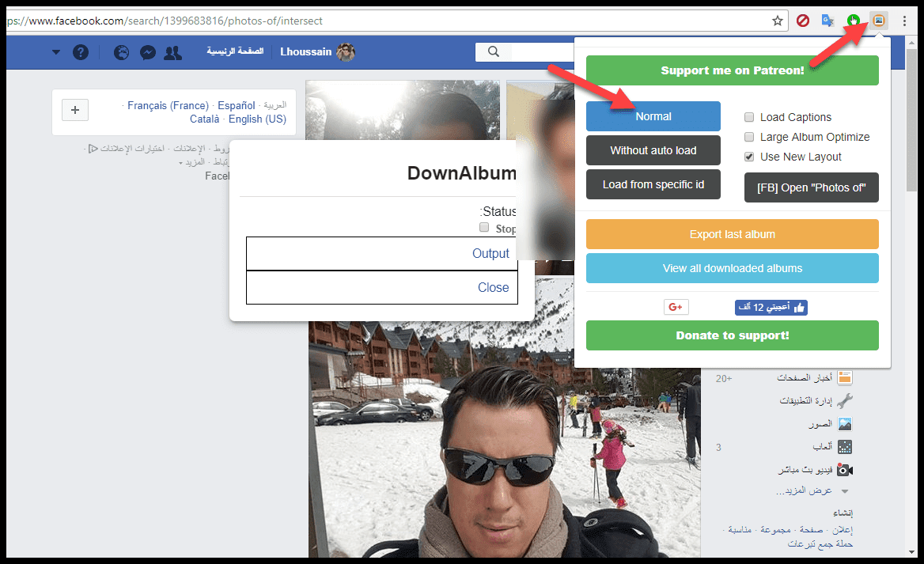Uncheck the Use New Layout checkbox
This screenshot has height=564, width=924.
coord(749,157)
